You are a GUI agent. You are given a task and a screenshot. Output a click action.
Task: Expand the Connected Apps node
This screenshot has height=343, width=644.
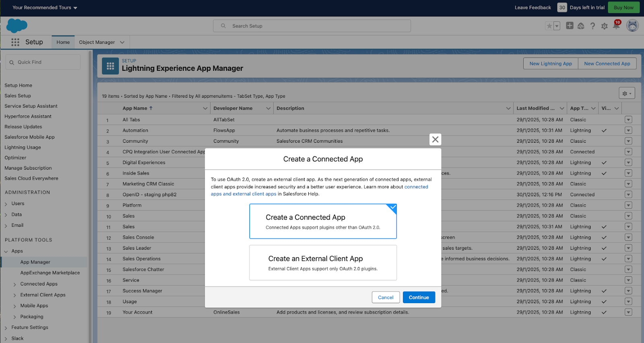(15, 284)
